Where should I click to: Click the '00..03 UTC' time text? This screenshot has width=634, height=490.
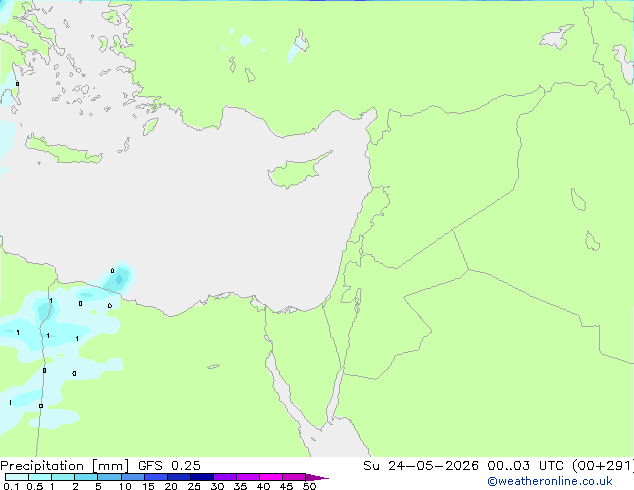pyautogui.click(x=525, y=466)
